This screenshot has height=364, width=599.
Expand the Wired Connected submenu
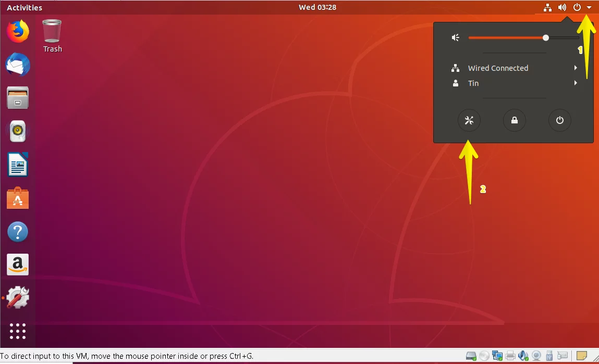[x=514, y=68]
